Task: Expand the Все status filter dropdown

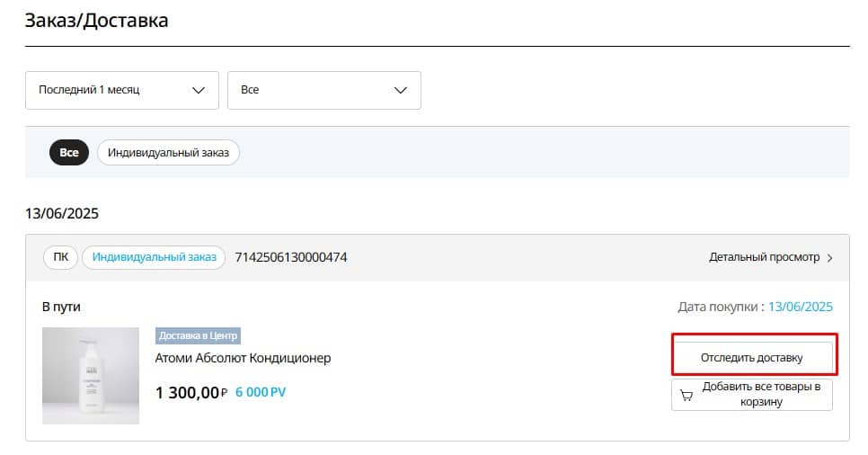Action: coord(323,90)
